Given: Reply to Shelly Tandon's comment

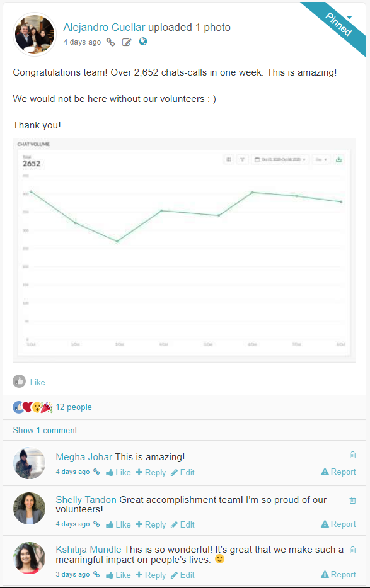Looking at the screenshot, I should (151, 524).
